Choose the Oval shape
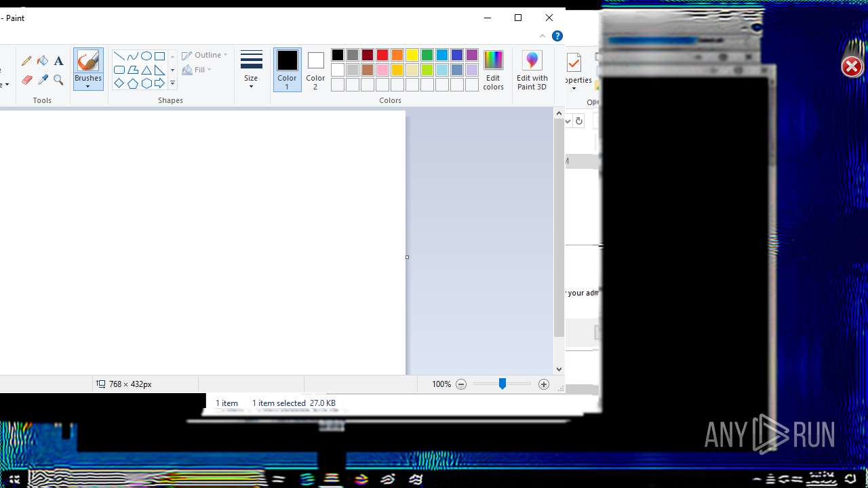 [x=146, y=56]
